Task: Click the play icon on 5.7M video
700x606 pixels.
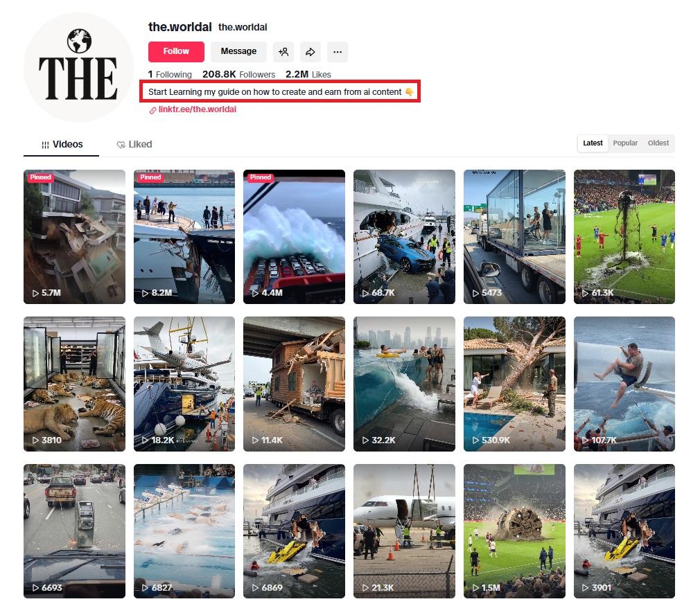Action: point(35,293)
